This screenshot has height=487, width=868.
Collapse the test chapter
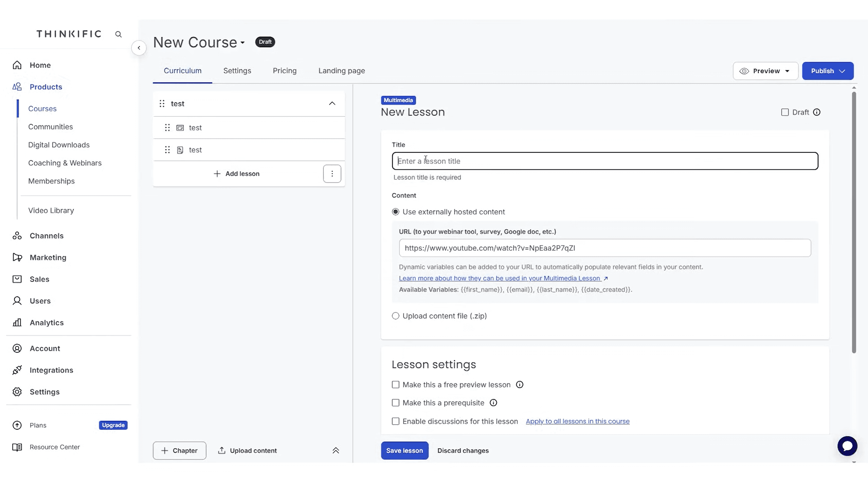[x=332, y=104]
